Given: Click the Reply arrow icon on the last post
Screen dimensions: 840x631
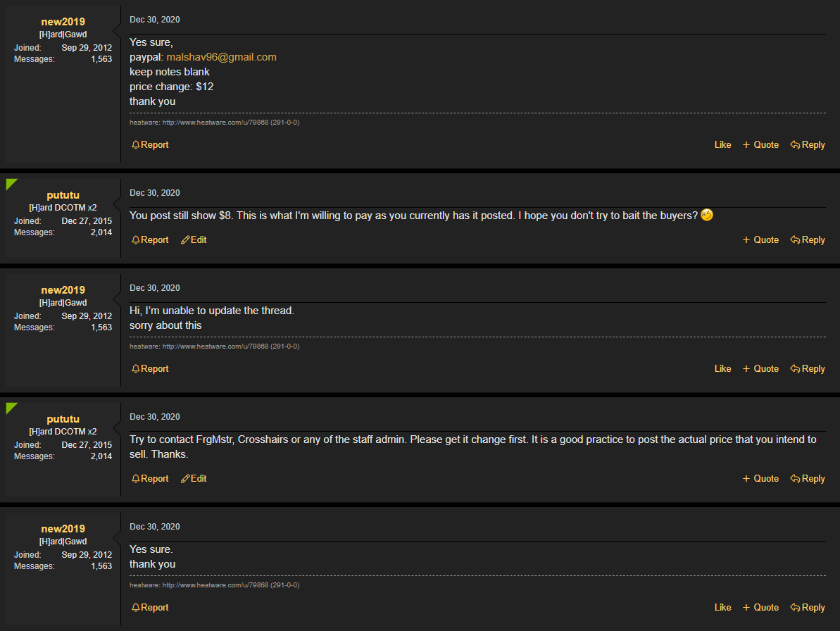Looking at the screenshot, I should tap(795, 608).
